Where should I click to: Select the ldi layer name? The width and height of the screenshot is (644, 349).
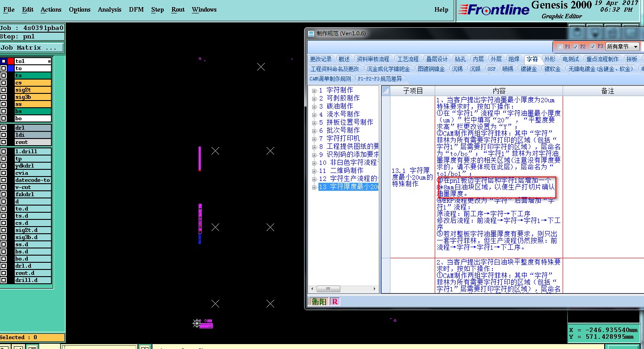[33, 135]
